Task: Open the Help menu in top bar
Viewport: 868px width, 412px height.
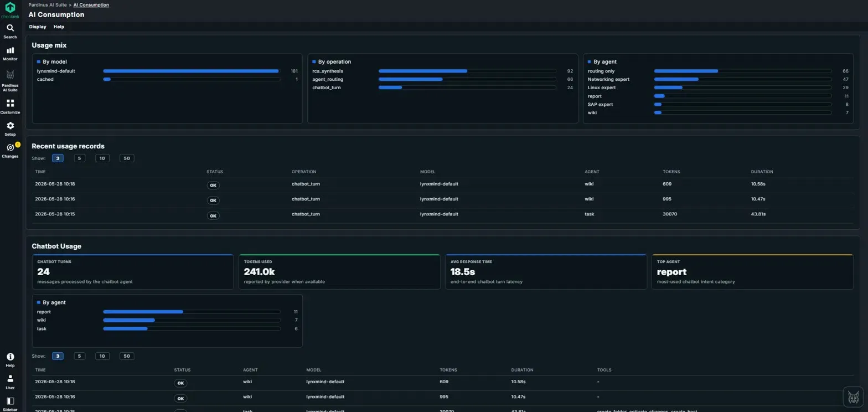Action: (x=59, y=27)
